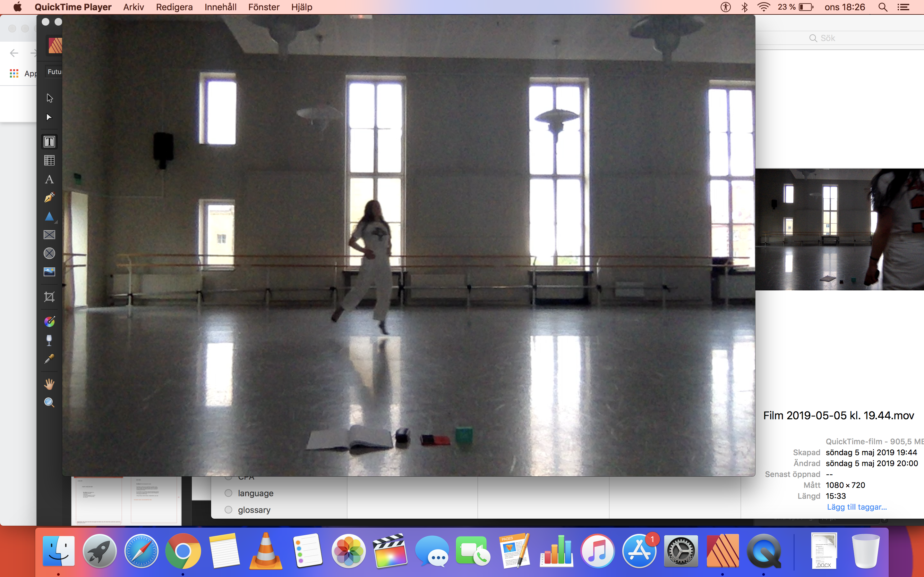Select the Frame Text tool
The width and height of the screenshot is (924, 577).
pyautogui.click(x=49, y=142)
